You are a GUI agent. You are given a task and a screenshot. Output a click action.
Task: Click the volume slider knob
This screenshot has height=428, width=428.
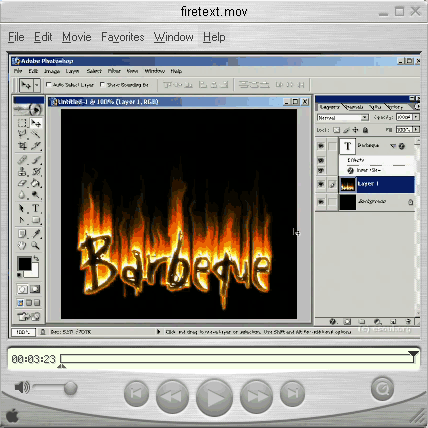70,388
